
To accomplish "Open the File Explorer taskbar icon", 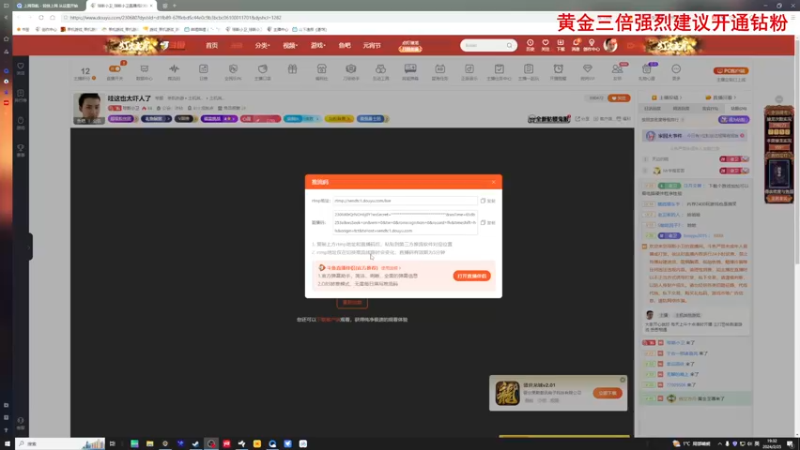I will (149, 444).
